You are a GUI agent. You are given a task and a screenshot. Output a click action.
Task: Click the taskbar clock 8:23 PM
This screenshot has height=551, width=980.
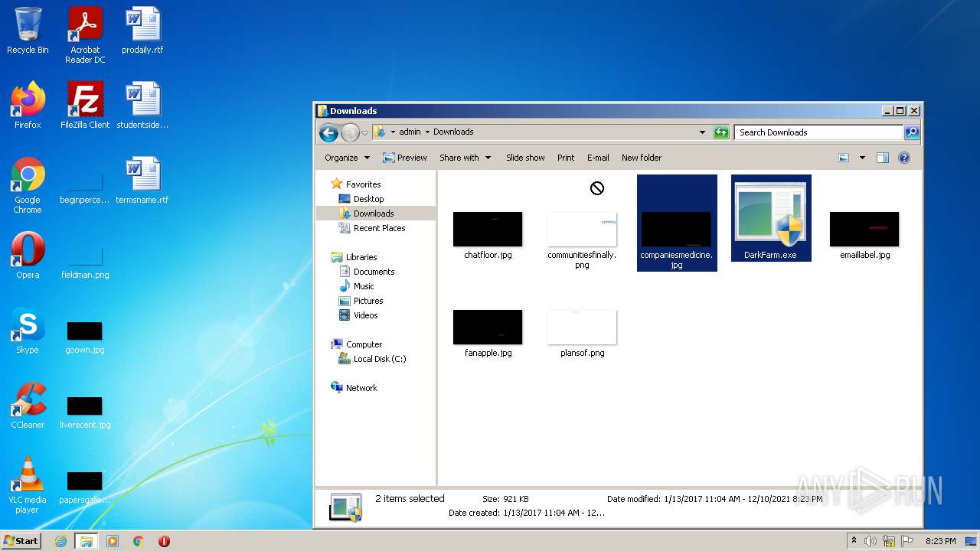[940, 541]
